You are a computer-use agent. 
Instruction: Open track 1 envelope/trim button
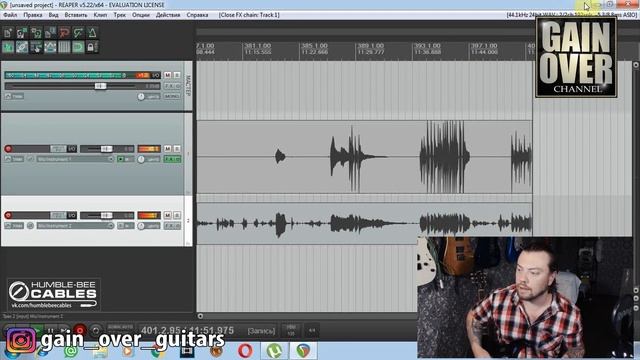(x=14, y=159)
